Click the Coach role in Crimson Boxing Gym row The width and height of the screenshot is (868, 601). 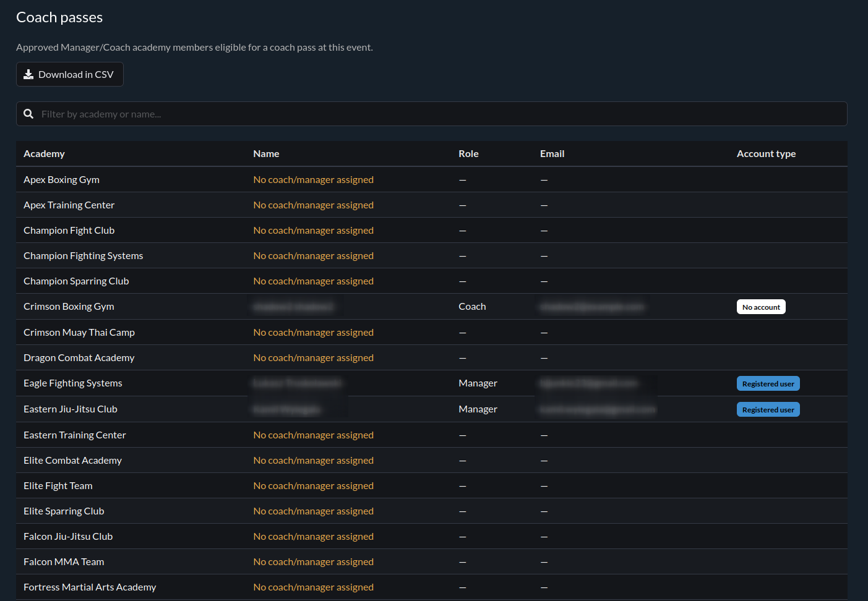(x=472, y=307)
